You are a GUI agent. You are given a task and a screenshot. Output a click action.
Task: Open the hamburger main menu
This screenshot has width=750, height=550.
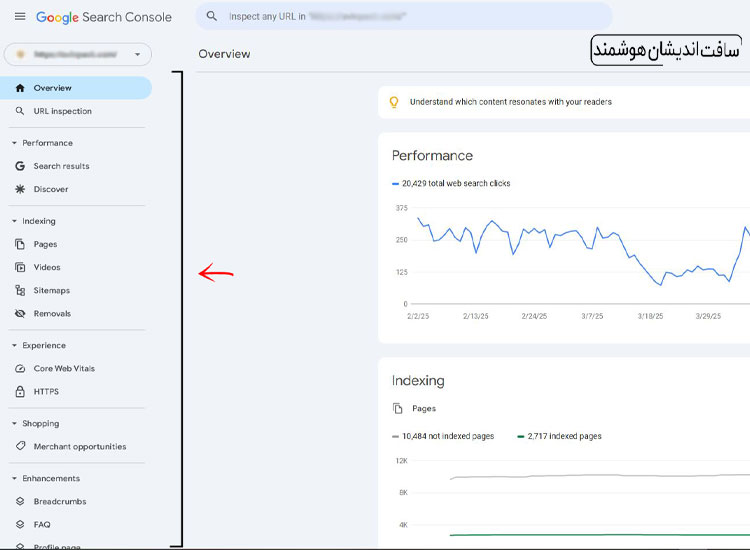point(20,17)
